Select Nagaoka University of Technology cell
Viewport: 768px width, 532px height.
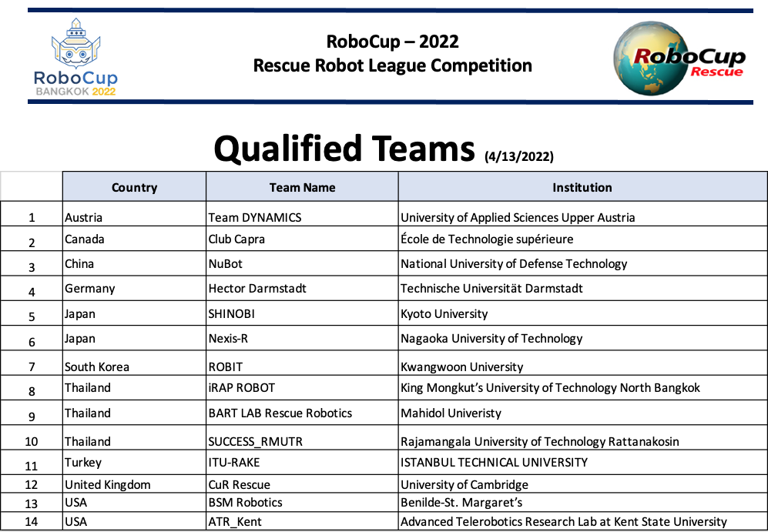tap(582, 338)
